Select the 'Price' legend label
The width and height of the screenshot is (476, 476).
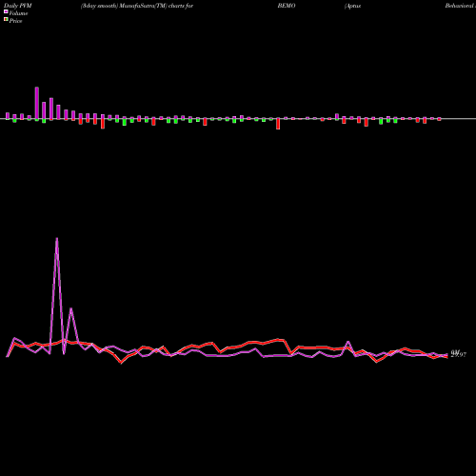(15, 21)
